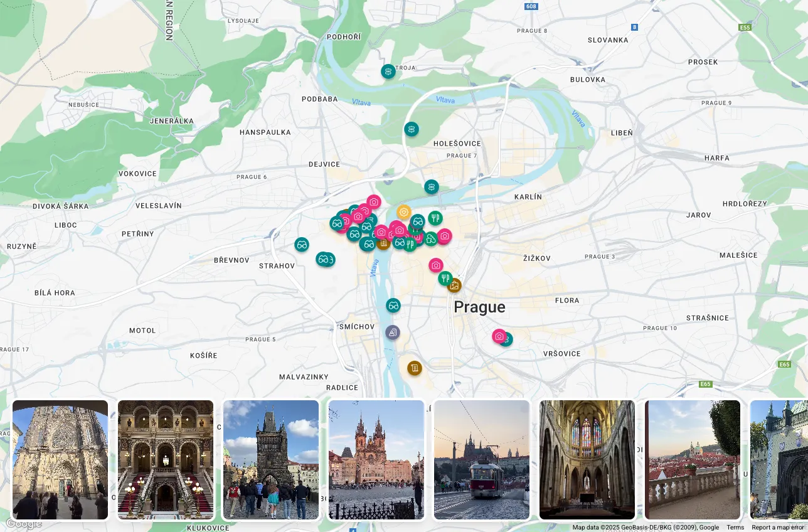Click the KARLÍN label
Image resolution: width=808 pixels, height=532 pixels.
coord(528,197)
